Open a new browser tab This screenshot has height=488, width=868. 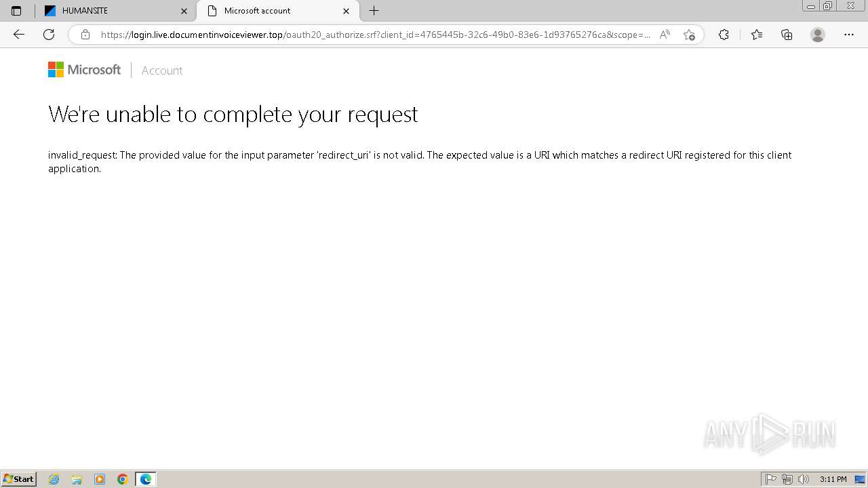pos(374,11)
